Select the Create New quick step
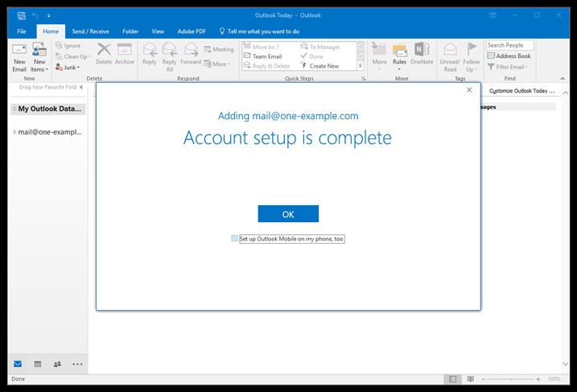 coord(319,66)
